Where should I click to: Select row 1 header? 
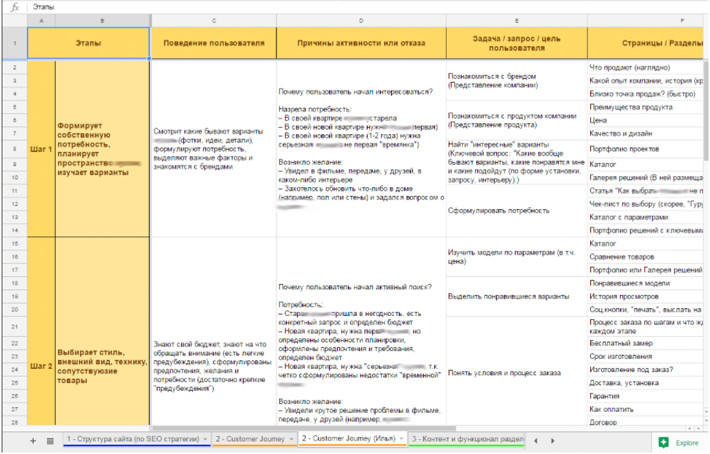tap(14, 43)
